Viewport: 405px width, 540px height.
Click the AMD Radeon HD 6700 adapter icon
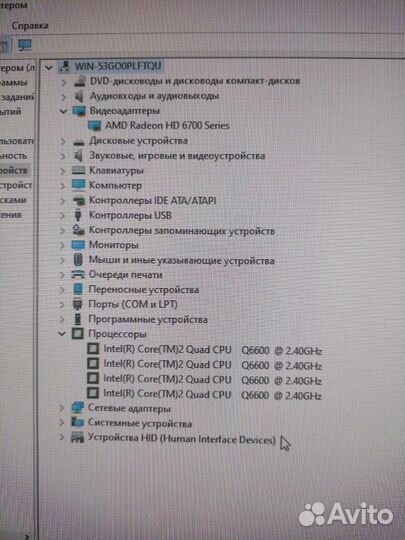pyautogui.click(x=95, y=126)
